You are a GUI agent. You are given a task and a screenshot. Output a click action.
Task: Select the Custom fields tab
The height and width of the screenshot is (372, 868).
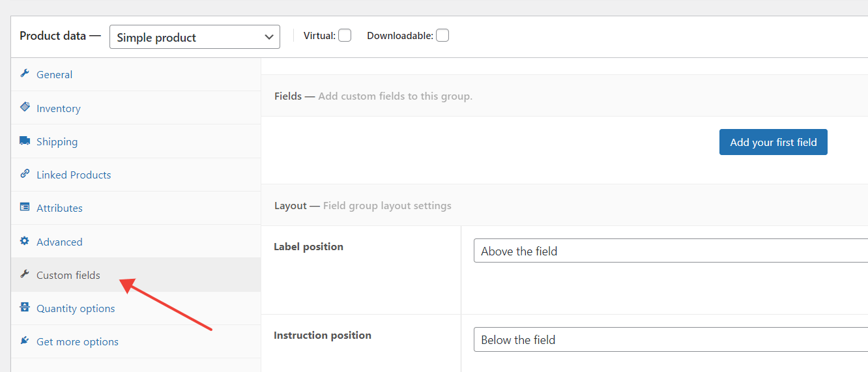[136, 275]
